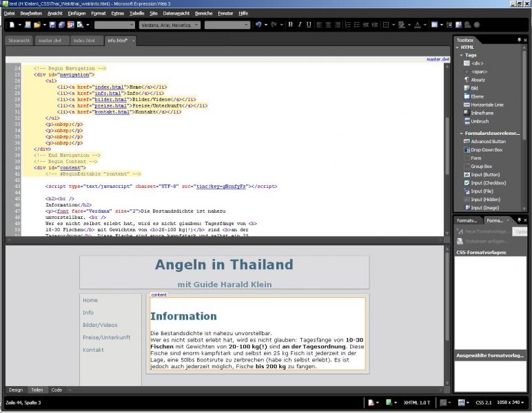Viewport: 532px width, 413px height.
Task: Click the Bold formatting icon
Action: coord(290,25)
